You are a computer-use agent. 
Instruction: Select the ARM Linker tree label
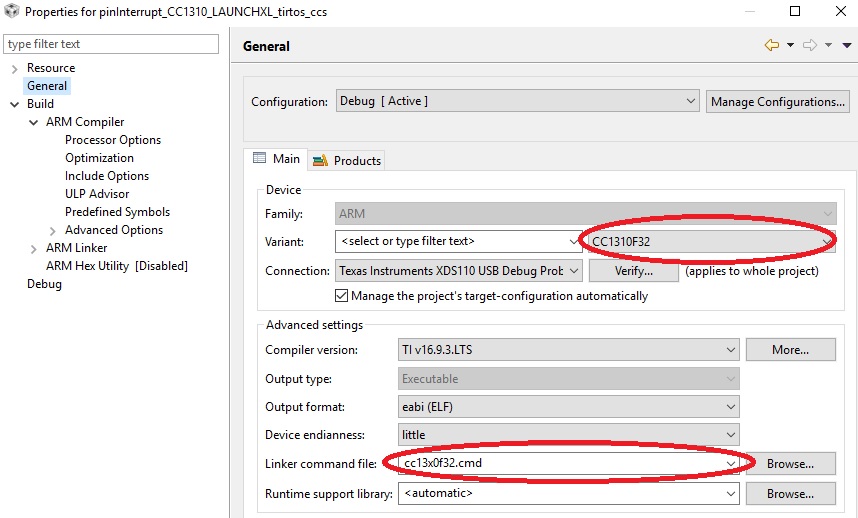pos(77,248)
